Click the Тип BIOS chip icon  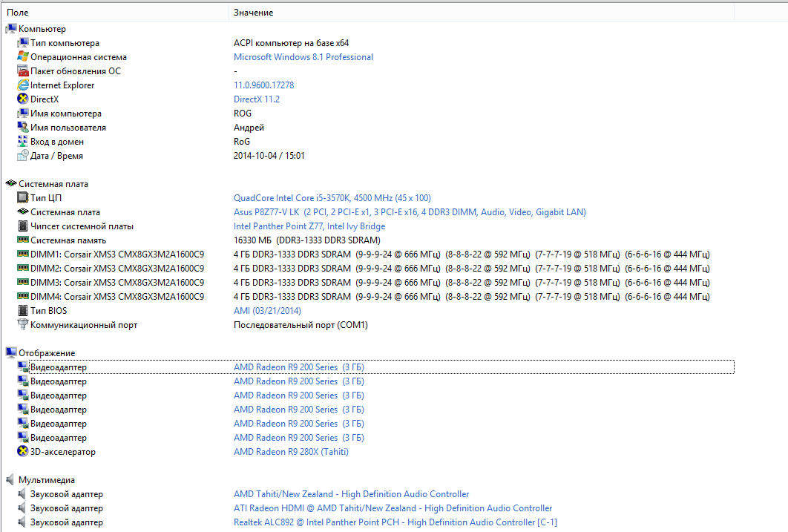[22, 310]
